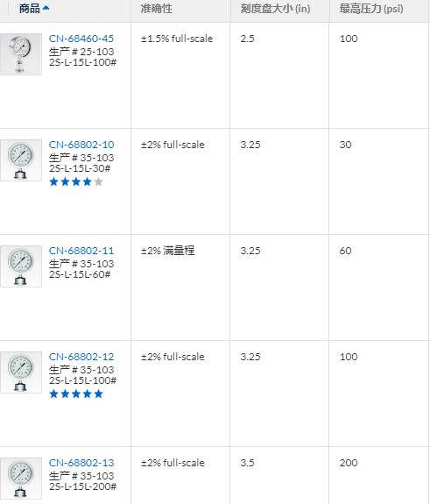Sort by the 商品 column header
The width and height of the screenshot is (430, 504).
click(29, 9)
